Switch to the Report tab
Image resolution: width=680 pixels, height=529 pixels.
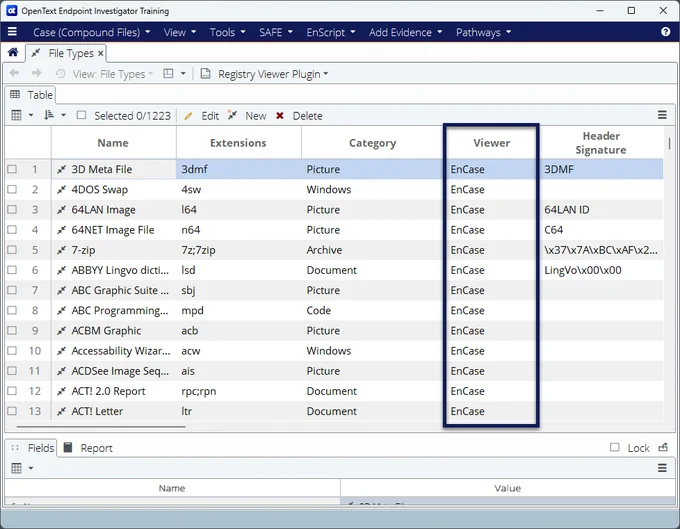tap(88, 447)
